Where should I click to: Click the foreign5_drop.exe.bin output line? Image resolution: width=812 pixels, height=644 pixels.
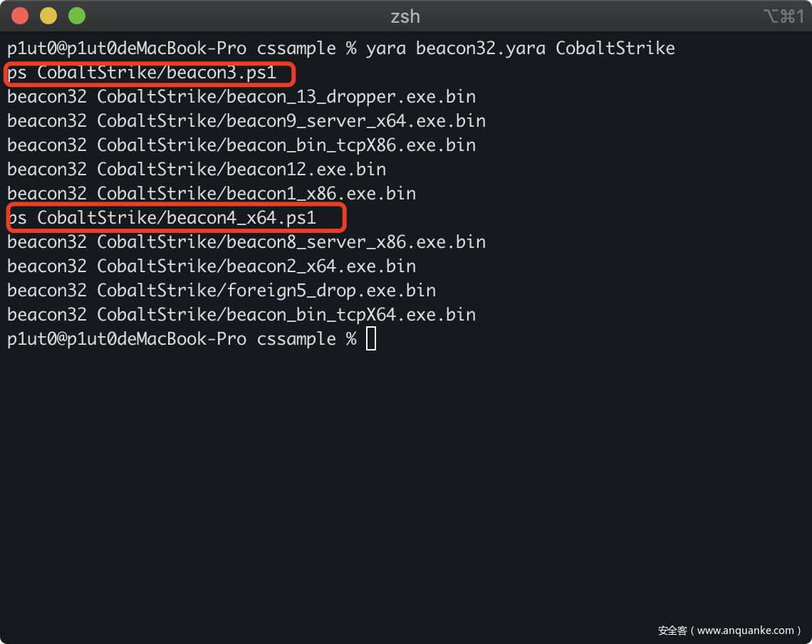point(222,291)
